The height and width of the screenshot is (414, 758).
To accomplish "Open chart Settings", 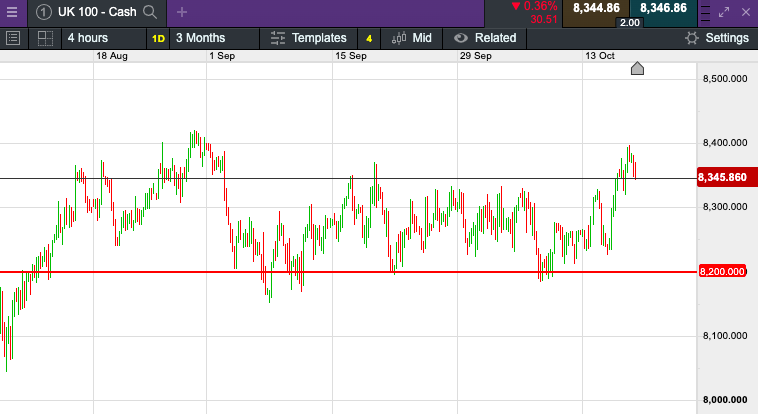I will click(x=717, y=38).
